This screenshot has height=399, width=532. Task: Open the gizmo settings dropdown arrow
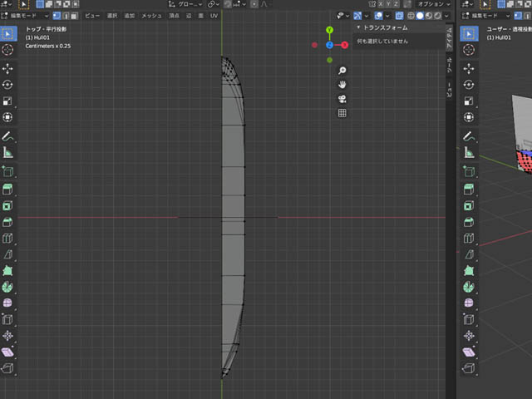(366, 16)
